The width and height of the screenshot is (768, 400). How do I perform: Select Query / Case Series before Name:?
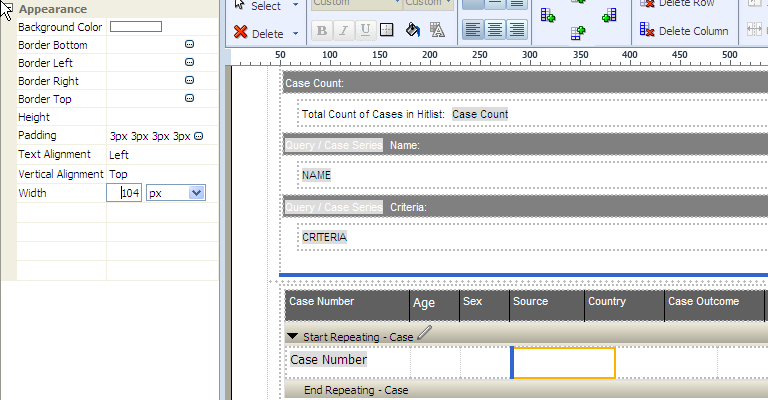pos(334,145)
